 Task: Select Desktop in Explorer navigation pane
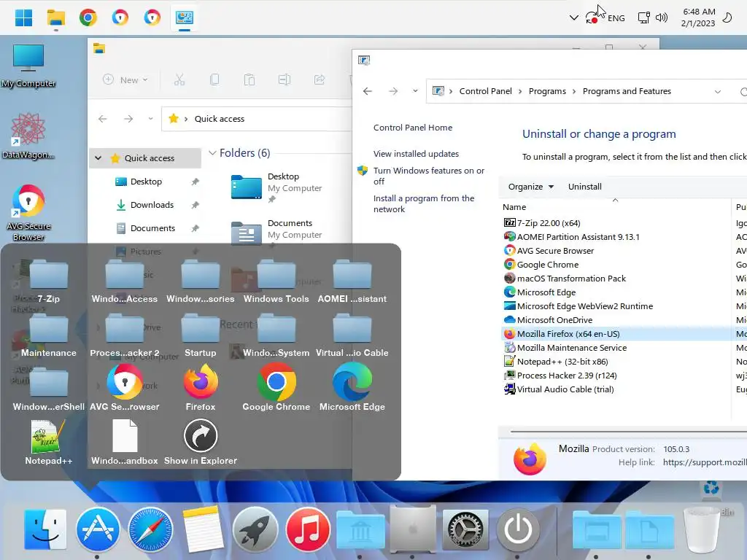(146, 182)
